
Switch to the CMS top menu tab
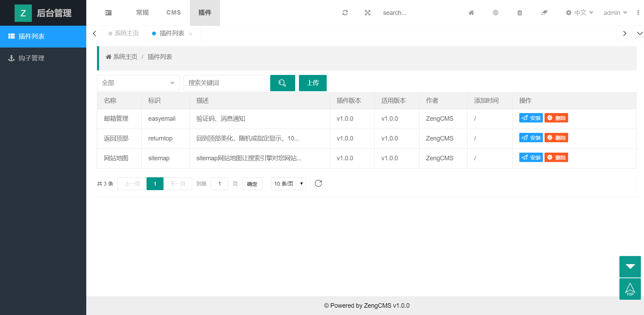click(174, 13)
